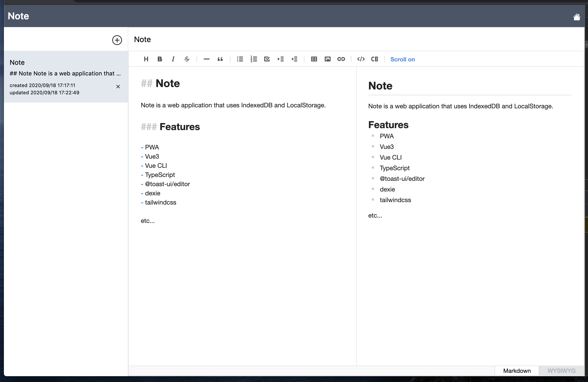Screen dimensions: 588x382
Task: Open the insert image popup
Action: click(327, 59)
